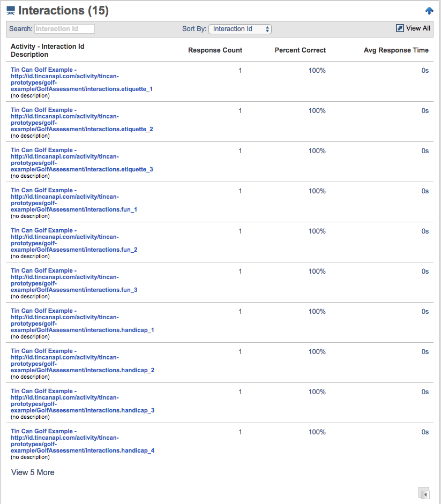Click the blue up arrow icon

pos(429,11)
